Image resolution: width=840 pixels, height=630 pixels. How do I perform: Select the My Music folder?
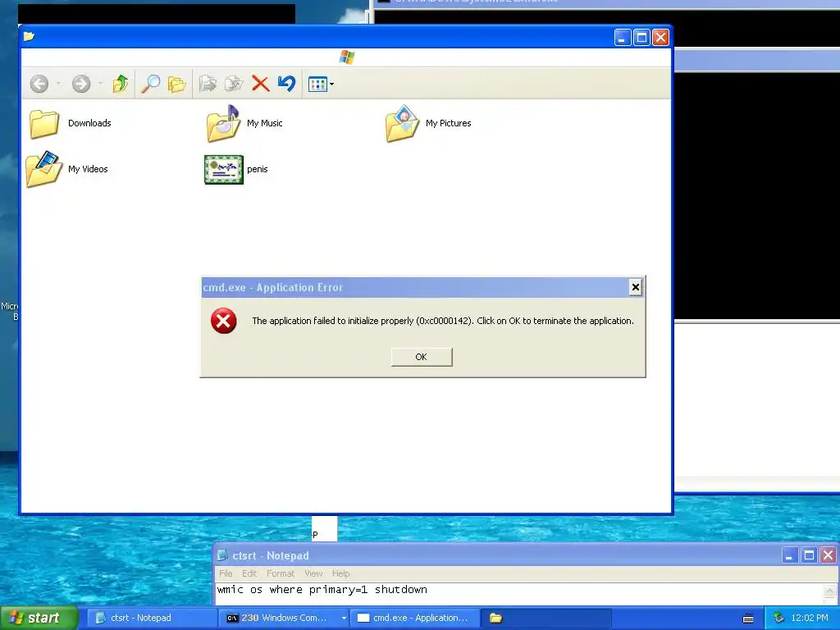point(244,123)
